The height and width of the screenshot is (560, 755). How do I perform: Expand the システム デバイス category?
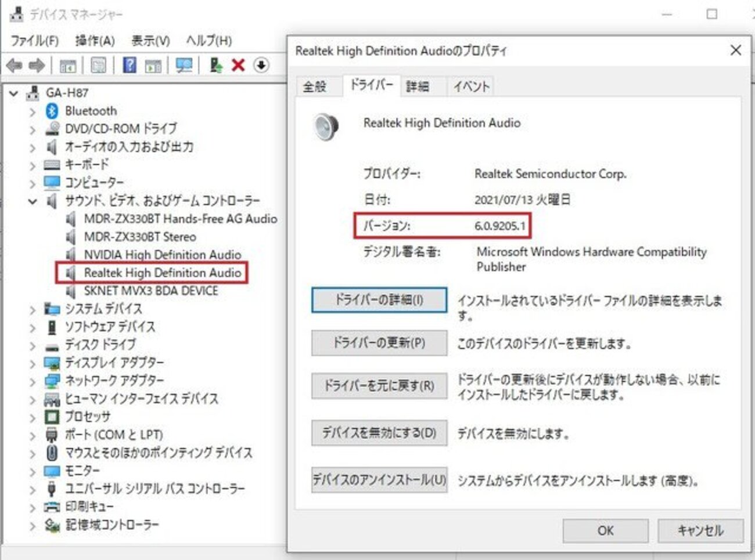coord(33,309)
